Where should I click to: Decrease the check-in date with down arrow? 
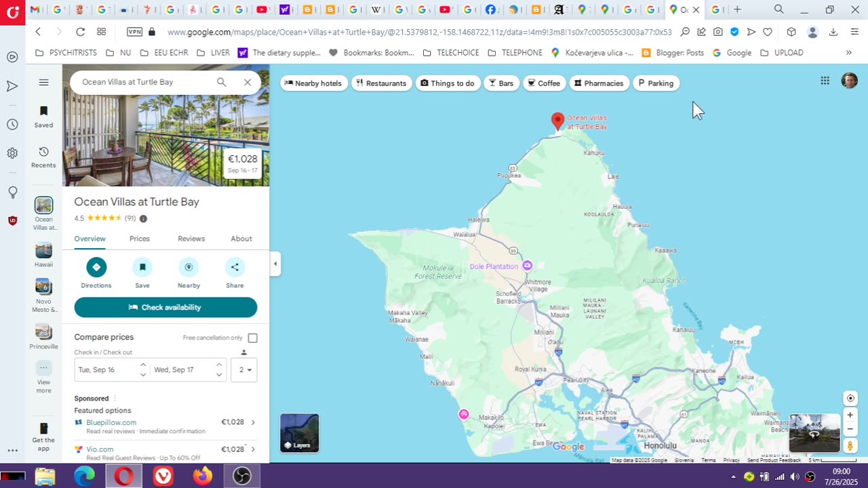pos(143,374)
